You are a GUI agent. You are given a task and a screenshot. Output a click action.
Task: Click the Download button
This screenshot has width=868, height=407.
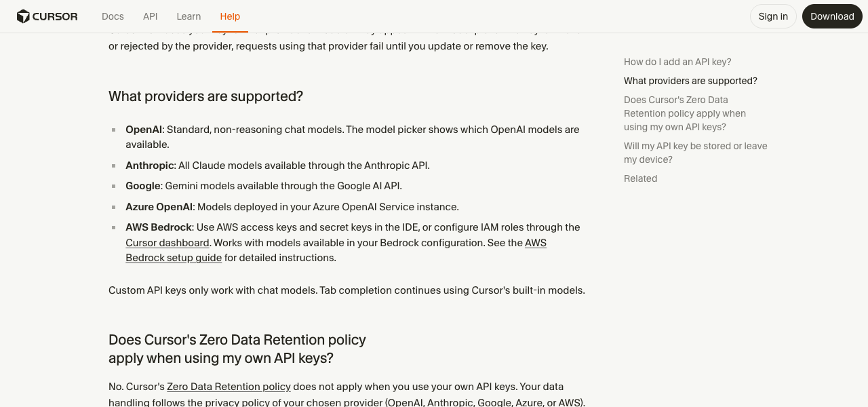coord(832,16)
